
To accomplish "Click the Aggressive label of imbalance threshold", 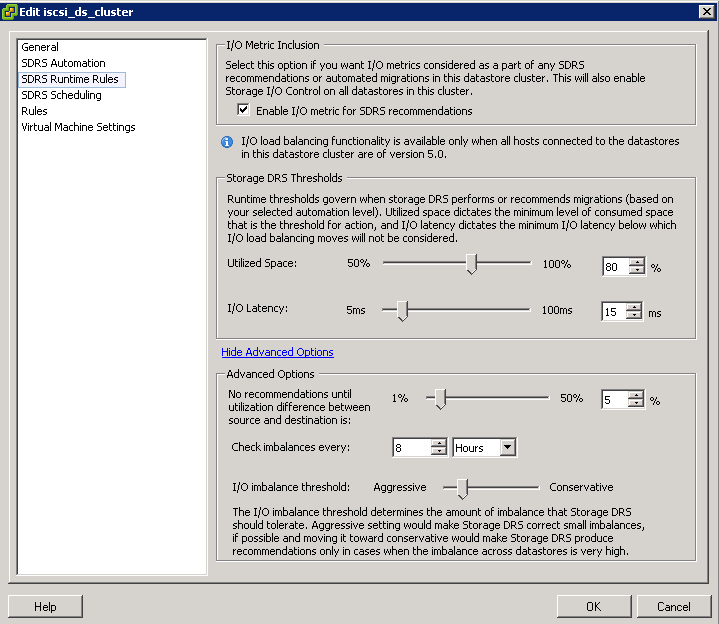I will pos(400,487).
